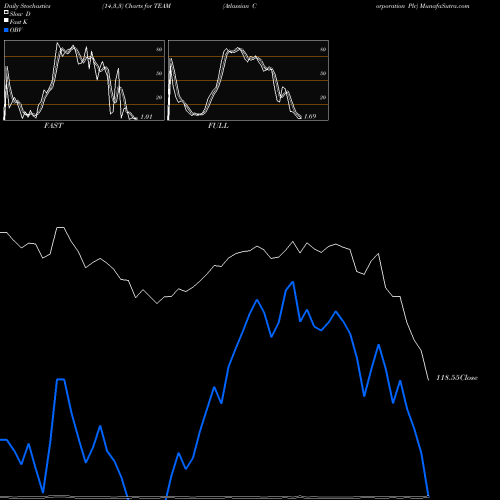This screenshot has width=500, height=500.
Task: Click the Slow D legend swatch
Action: 6,12
